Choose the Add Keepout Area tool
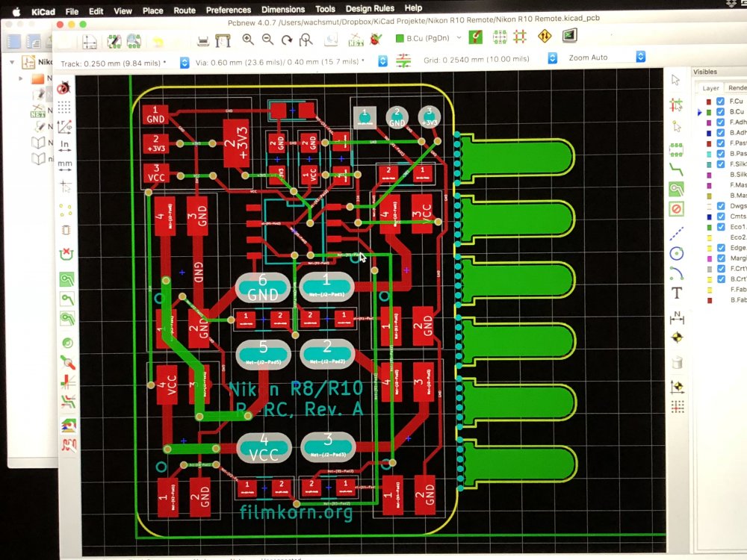 coord(677,209)
